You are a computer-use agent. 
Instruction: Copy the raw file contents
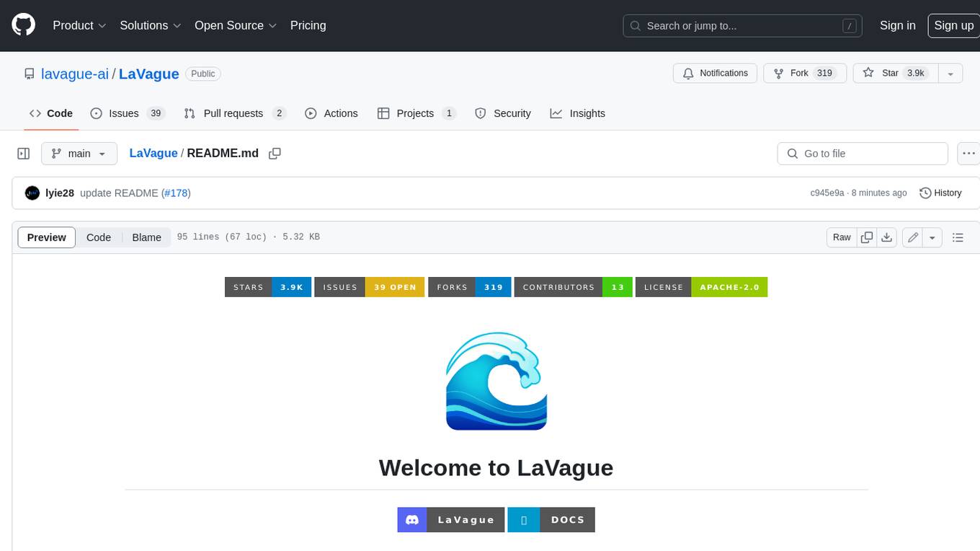click(867, 237)
